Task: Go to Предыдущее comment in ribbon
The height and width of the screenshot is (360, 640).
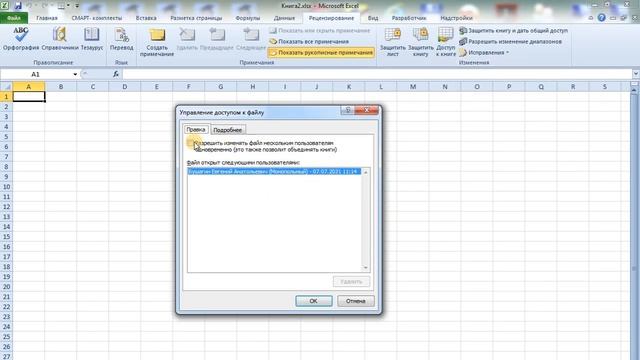Action: [x=217, y=39]
